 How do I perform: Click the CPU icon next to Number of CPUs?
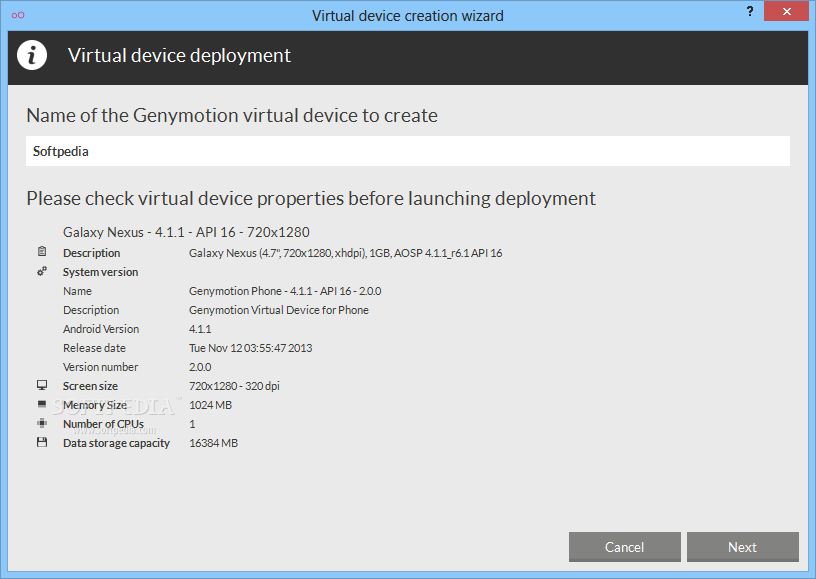click(42, 423)
